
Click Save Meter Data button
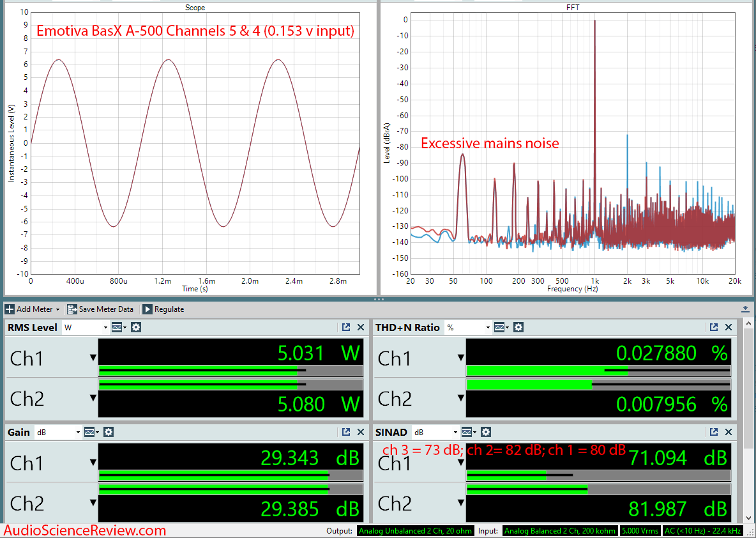click(x=100, y=309)
